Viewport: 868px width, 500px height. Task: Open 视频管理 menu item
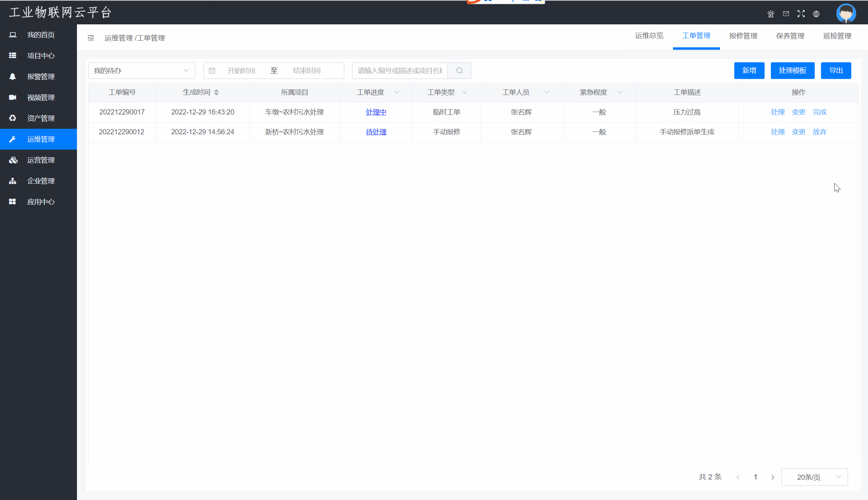[38, 97]
